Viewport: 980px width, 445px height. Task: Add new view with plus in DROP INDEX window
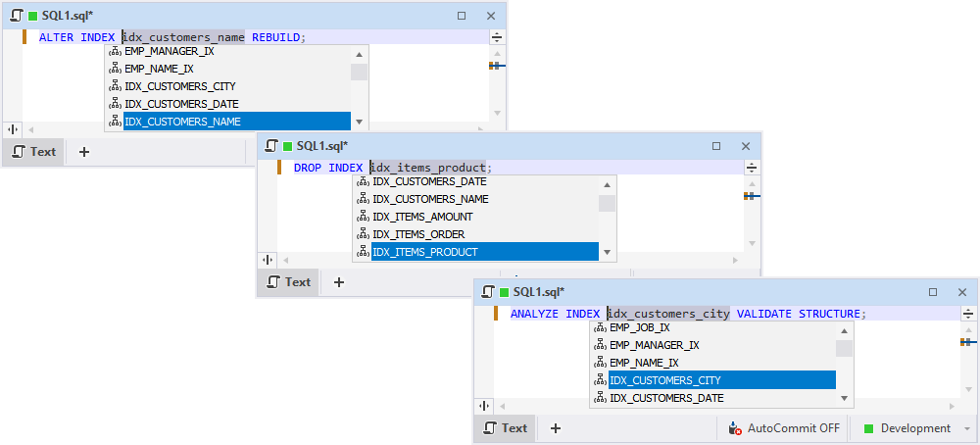tap(339, 282)
